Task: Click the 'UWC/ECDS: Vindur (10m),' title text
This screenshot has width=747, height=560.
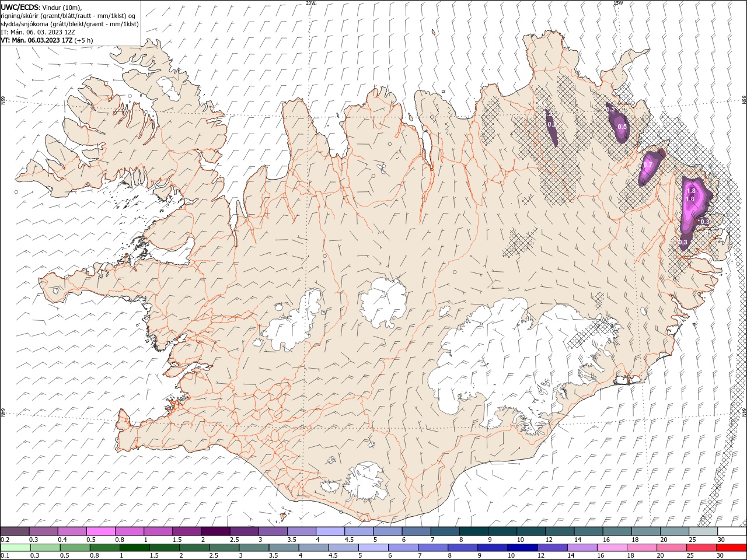Action: click(41, 7)
